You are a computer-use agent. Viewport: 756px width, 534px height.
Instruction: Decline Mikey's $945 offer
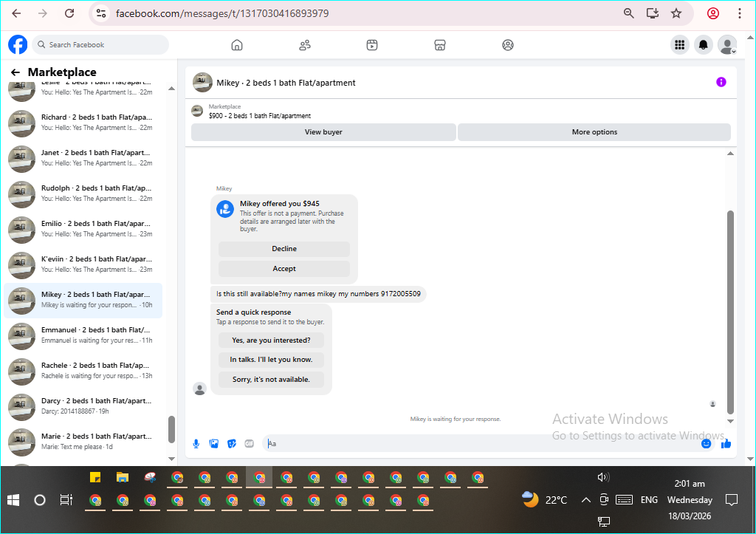[x=284, y=249]
